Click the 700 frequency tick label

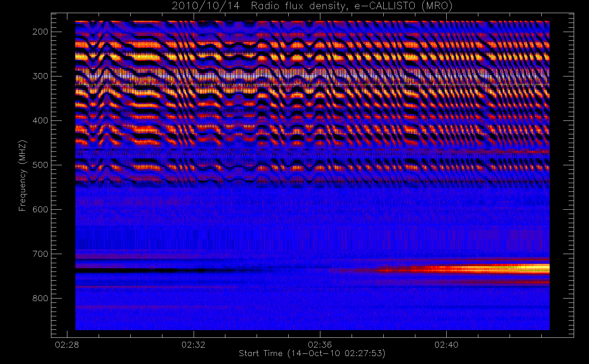(40, 254)
